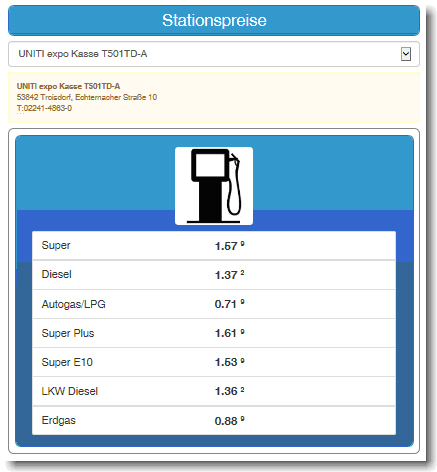
Task: Click the Stationspreise header bar
Action: click(x=214, y=20)
